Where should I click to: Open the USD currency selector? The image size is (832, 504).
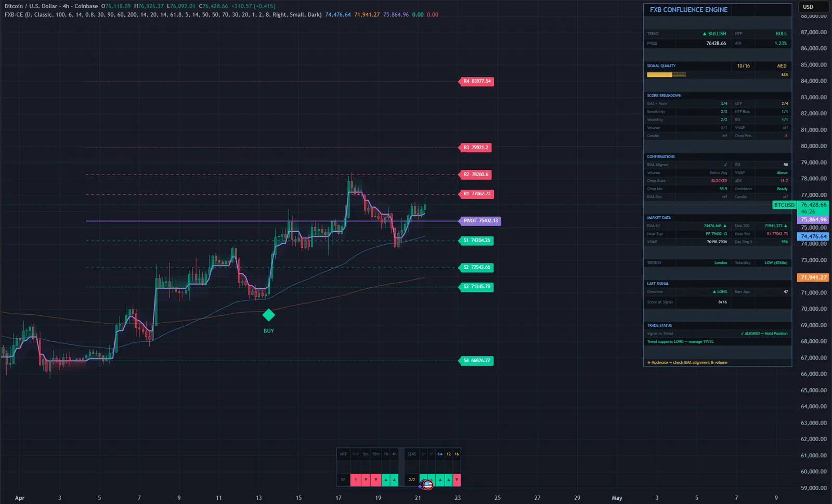pos(813,7)
